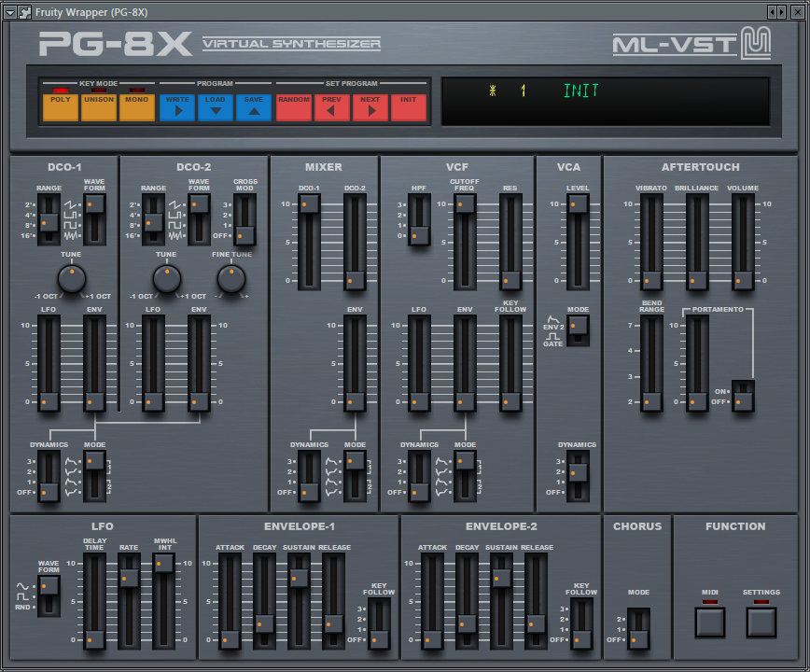Screen dimensions: 810x672
Task: Click the preset right arrow in title bar
Action: (783, 11)
